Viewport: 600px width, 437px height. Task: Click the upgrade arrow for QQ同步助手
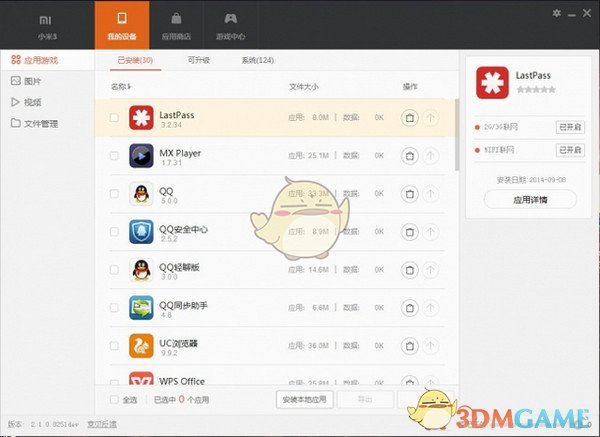[430, 308]
